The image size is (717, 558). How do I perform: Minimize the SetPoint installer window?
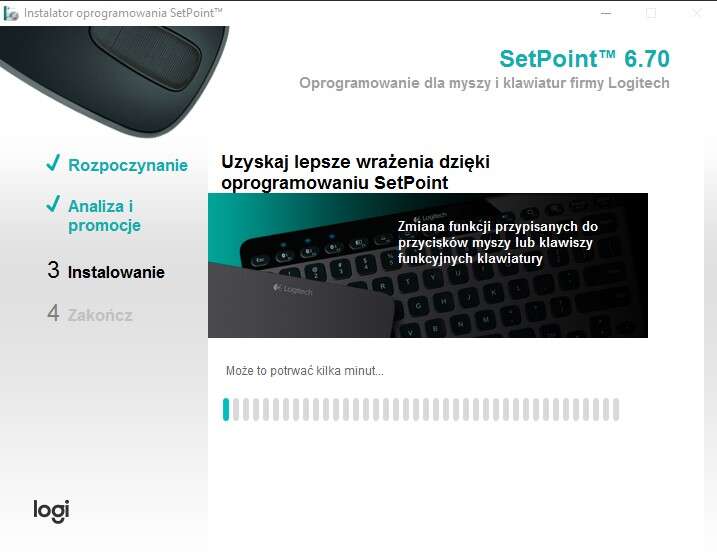(x=606, y=13)
